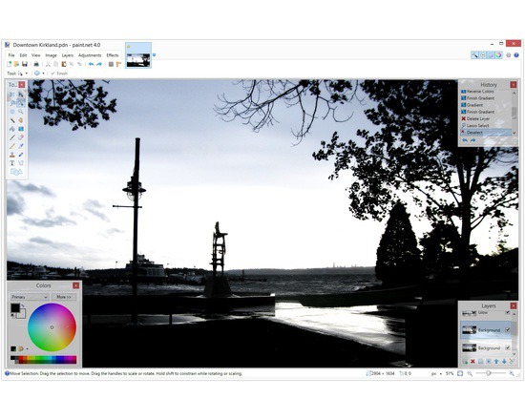Select the Magic Wand tool
The width and height of the screenshot is (525, 420).
point(12,120)
